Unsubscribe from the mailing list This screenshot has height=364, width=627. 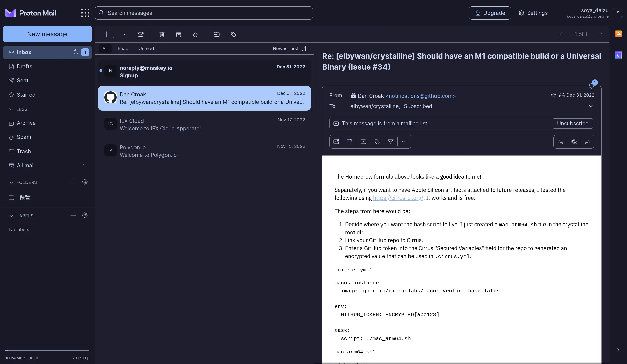click(x=573, y=123)
